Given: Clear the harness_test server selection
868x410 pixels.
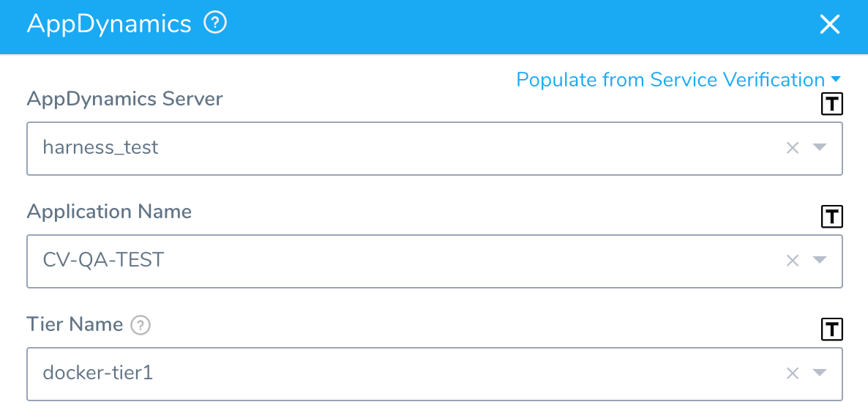Looking at the screenshot, I should click(x=793, y=148).
